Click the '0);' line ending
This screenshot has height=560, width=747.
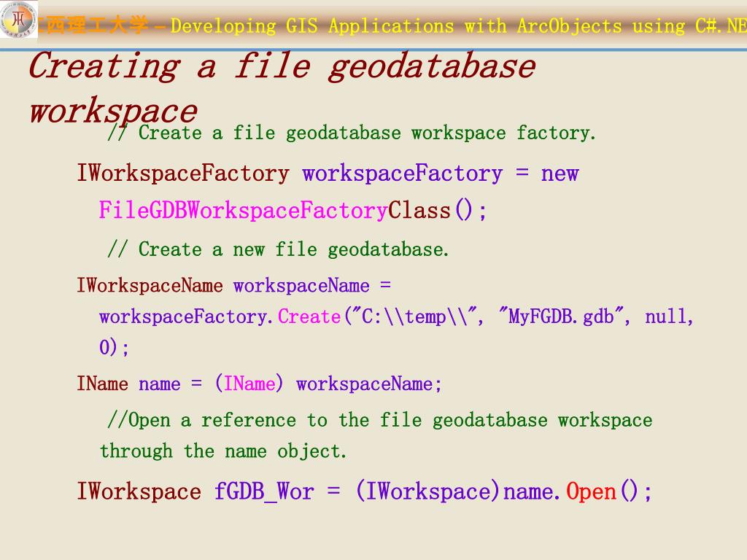coord(114,347)
